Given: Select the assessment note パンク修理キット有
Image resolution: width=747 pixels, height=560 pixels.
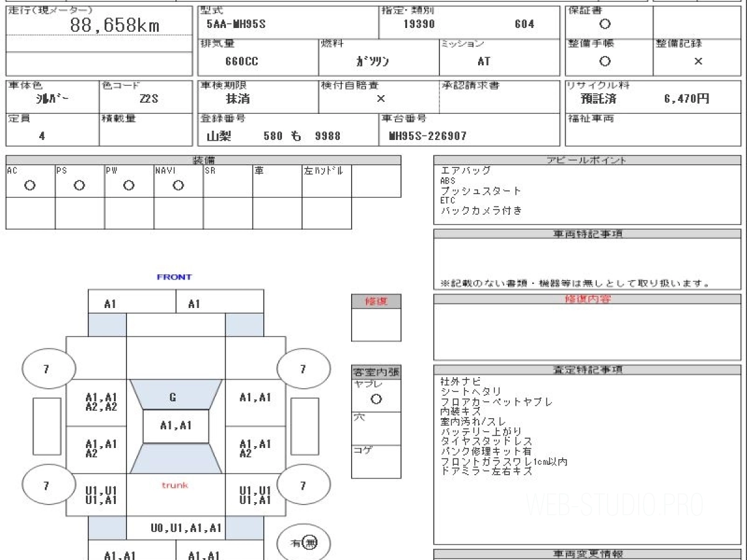Looking at the screenshot, I should click(x=486, y=451).
